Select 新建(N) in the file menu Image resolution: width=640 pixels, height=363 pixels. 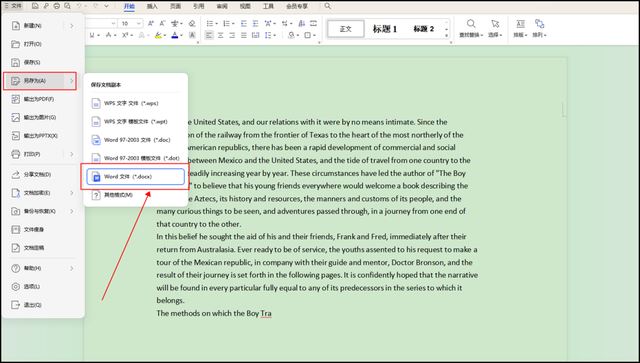pos(33,26)
